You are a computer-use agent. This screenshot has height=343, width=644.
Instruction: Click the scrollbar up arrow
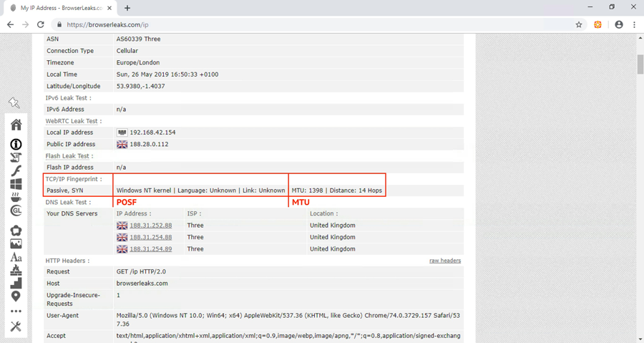(x=640, y=38)
